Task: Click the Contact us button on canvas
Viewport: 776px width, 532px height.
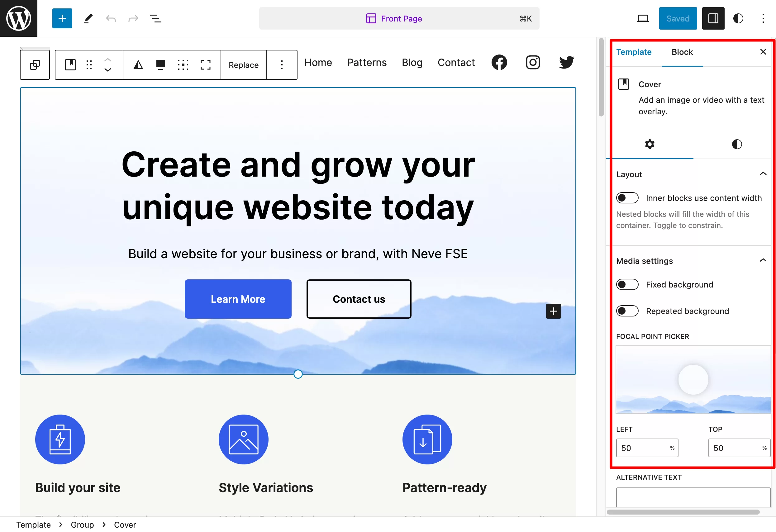Action: 359,299
